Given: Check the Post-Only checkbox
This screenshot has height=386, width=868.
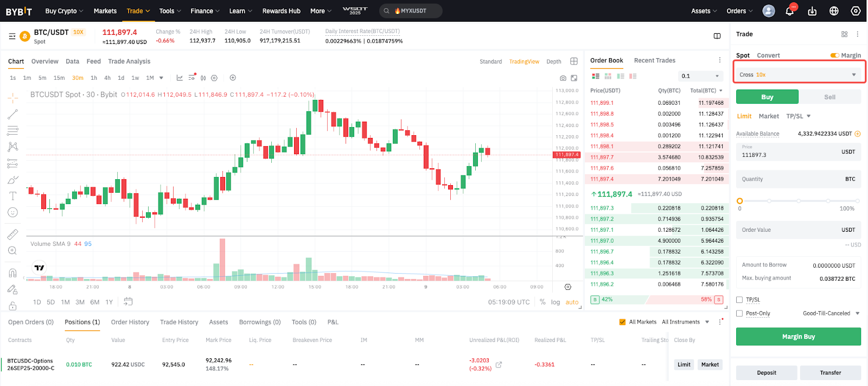Looking at the screenshot, I should (x=739, y=313).
